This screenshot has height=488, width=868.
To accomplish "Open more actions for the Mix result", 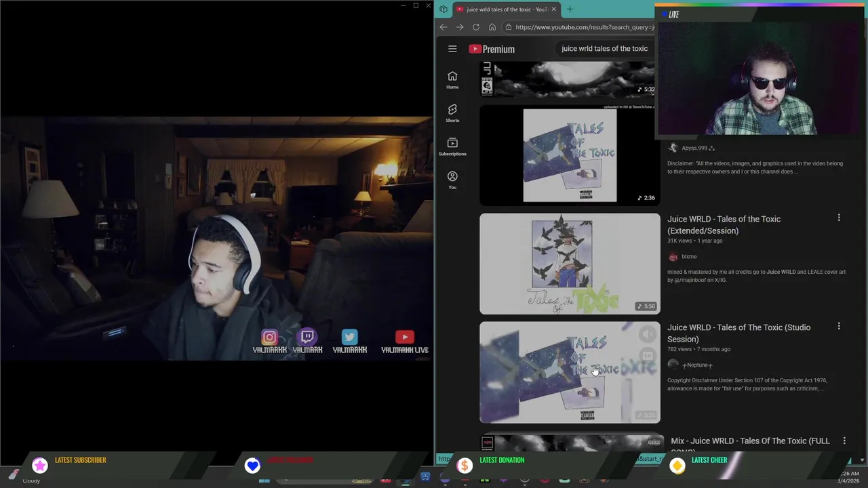I will pyautogui.click(x=844, y=441).
